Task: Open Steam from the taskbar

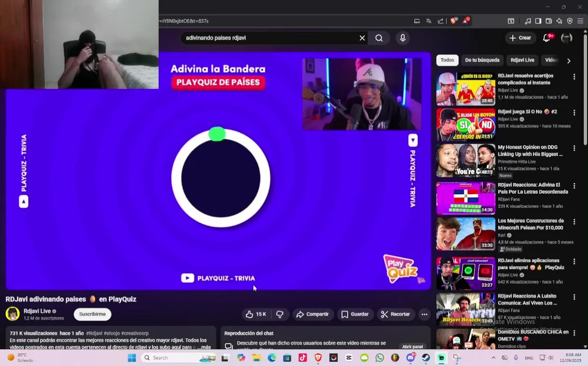Action: tap(425, 358)
